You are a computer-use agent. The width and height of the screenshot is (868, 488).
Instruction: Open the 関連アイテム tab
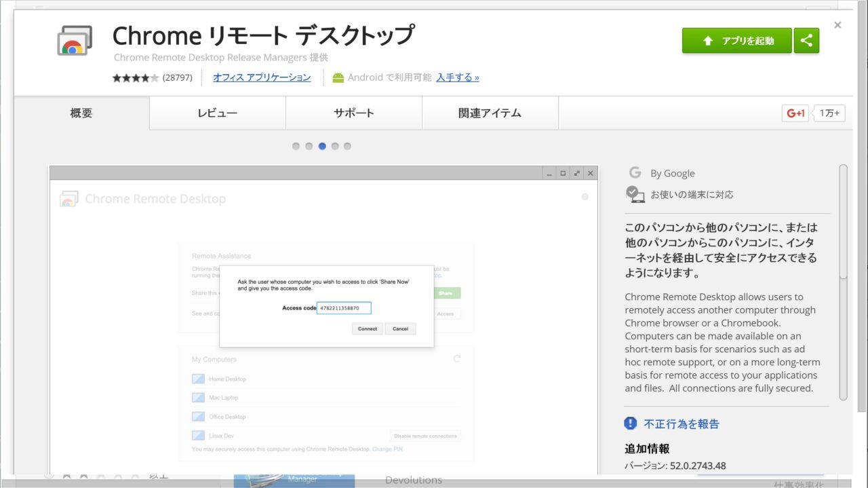tap(490, 113)
